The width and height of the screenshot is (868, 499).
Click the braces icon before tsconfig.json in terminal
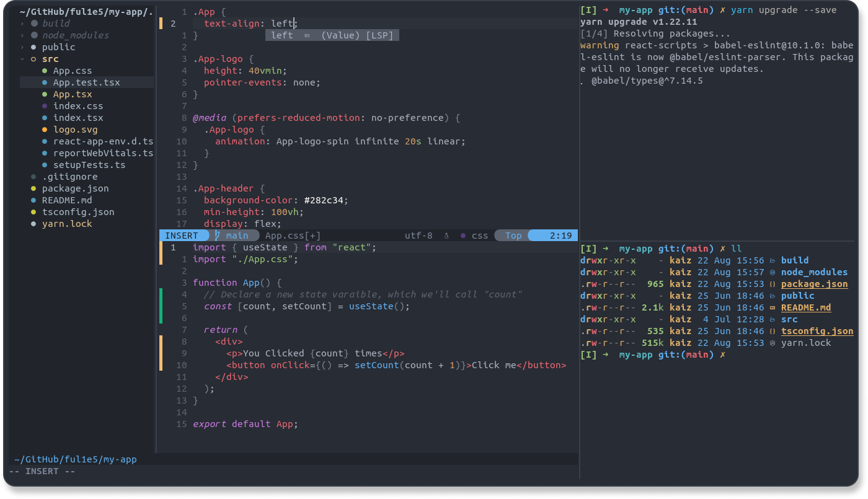point(773,331)
